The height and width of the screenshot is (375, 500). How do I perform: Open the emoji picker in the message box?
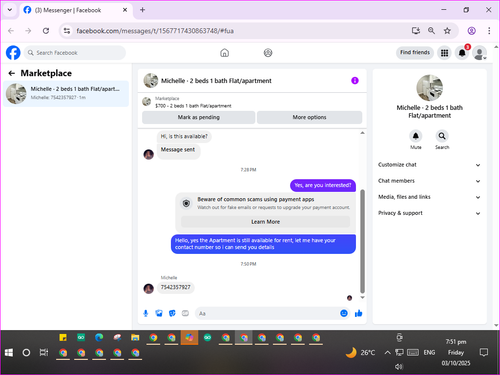point(344,313)
